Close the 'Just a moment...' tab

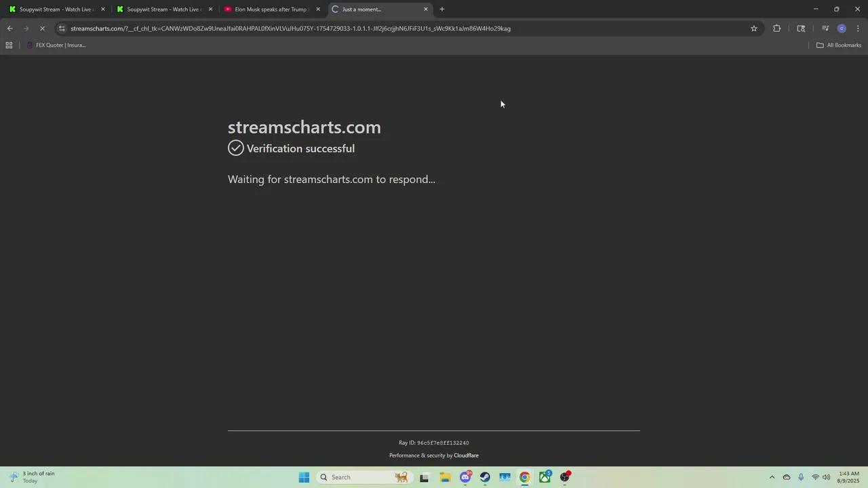(426, 9)
